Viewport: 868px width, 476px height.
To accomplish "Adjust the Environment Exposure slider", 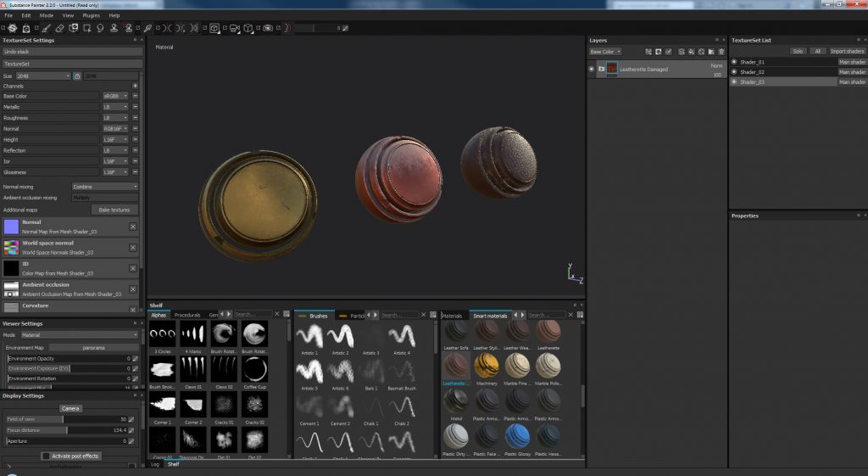I will 70,368.
